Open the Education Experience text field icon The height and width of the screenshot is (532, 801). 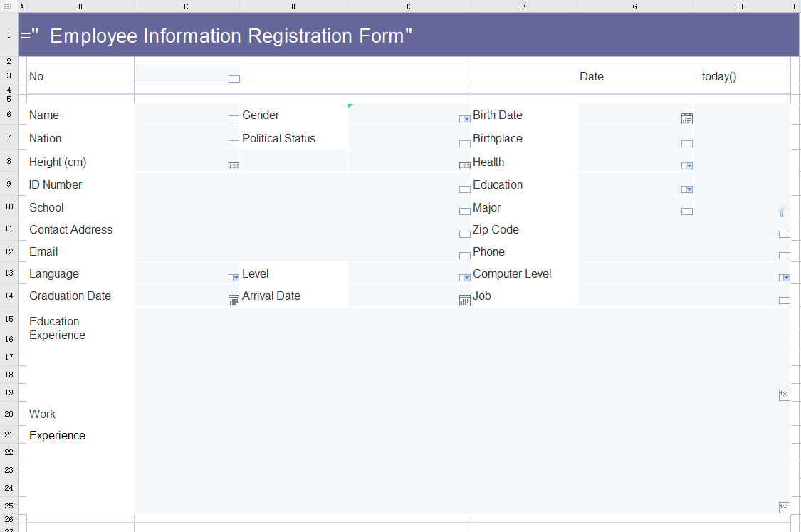coord(784,395)
